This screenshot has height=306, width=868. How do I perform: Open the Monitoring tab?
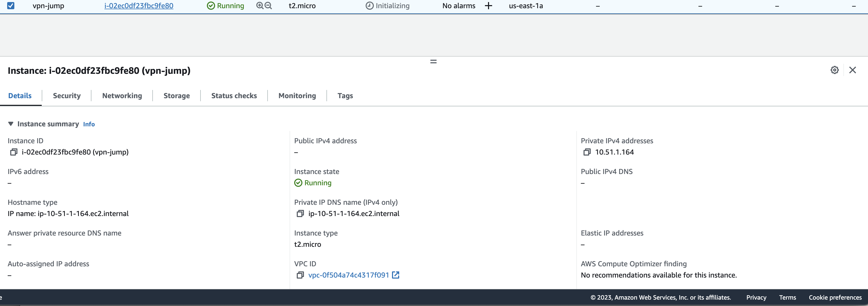click(297, 96)
